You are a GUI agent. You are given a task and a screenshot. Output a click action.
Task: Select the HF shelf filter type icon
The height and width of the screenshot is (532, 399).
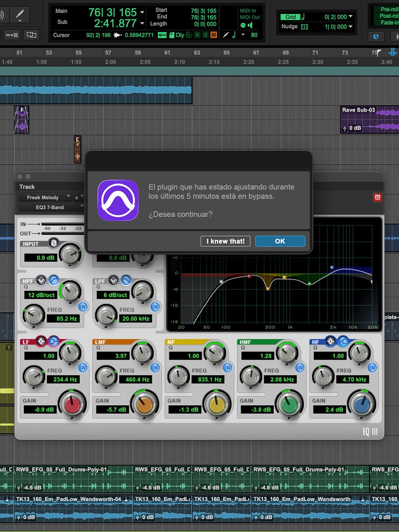[x=343, y=341]
